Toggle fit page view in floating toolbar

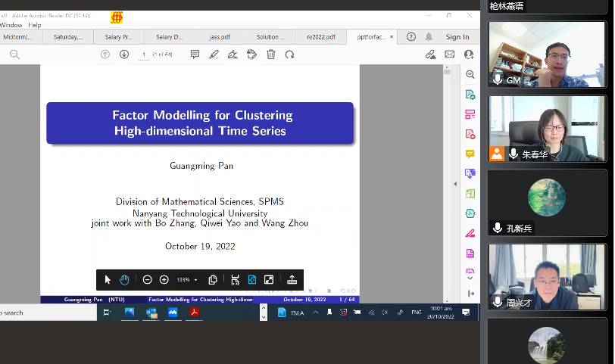click(x=251, y=279)
